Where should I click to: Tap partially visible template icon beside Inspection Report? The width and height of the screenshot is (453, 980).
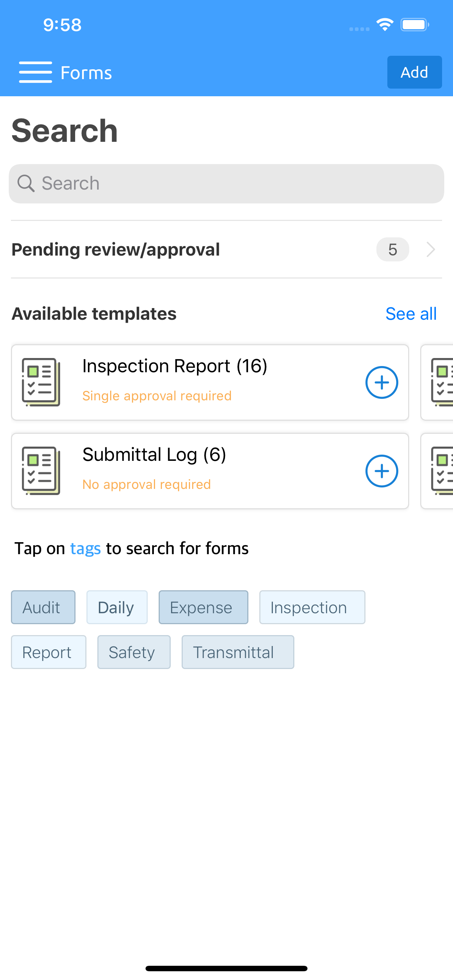tap(442, 382)
